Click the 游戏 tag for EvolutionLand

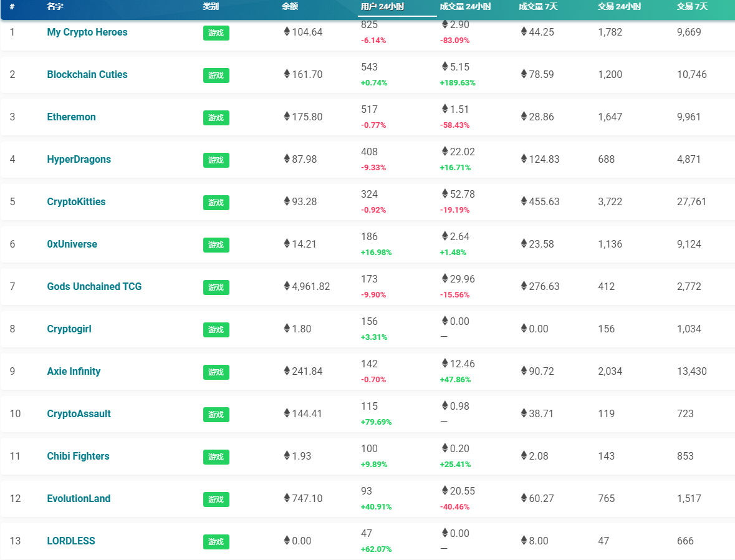[216, 499]
